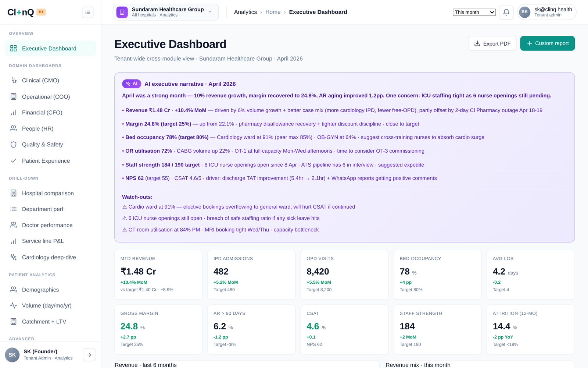Click the Demographics users icon
The width and height of the screenshot is (588, 368).
point(14,290)
